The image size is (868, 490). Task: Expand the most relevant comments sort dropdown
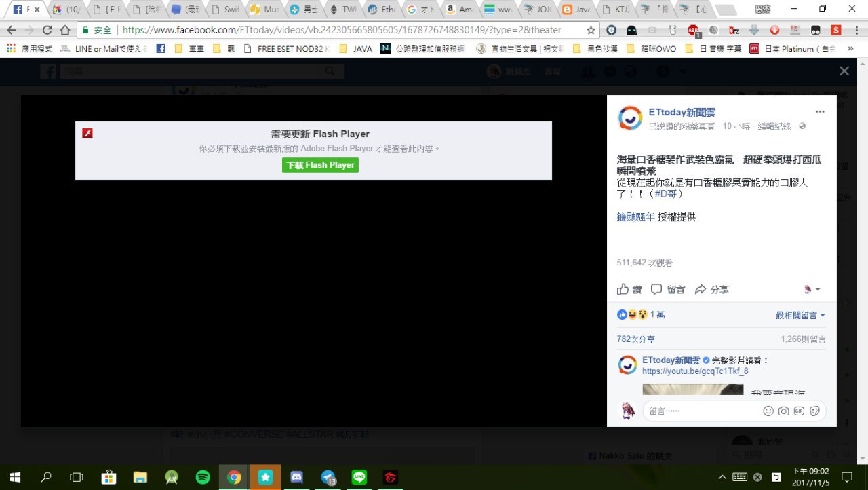[x=800, y=315]
